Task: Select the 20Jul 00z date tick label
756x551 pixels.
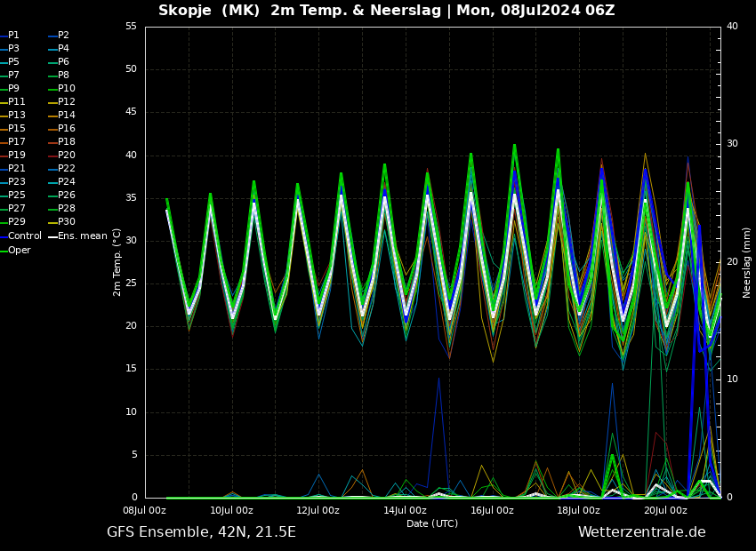Action: (x=665, y=510)
